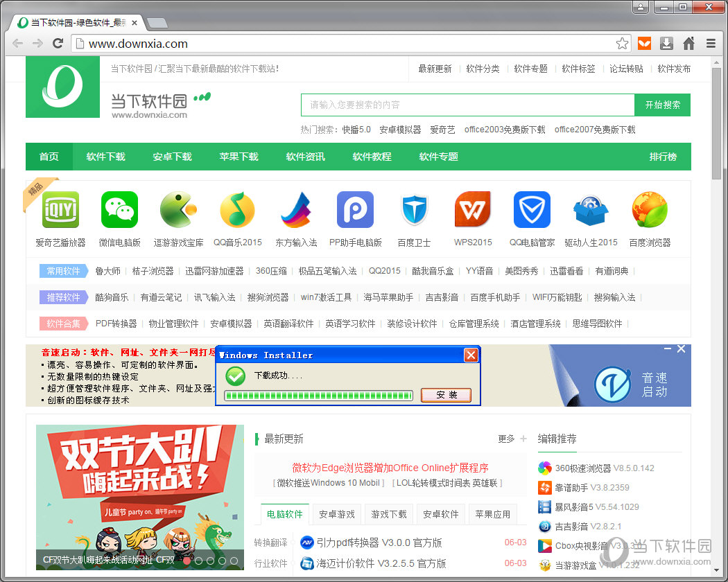Select the third carousel dot indicator
Viewport: 728px width, 582px height.
(x=210, y=561)
